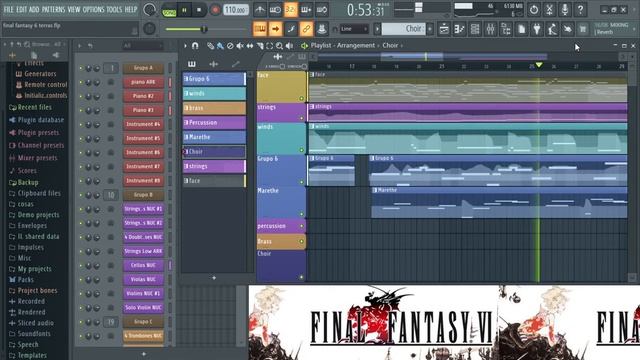Toggle the metronome icon

[260, 9]
